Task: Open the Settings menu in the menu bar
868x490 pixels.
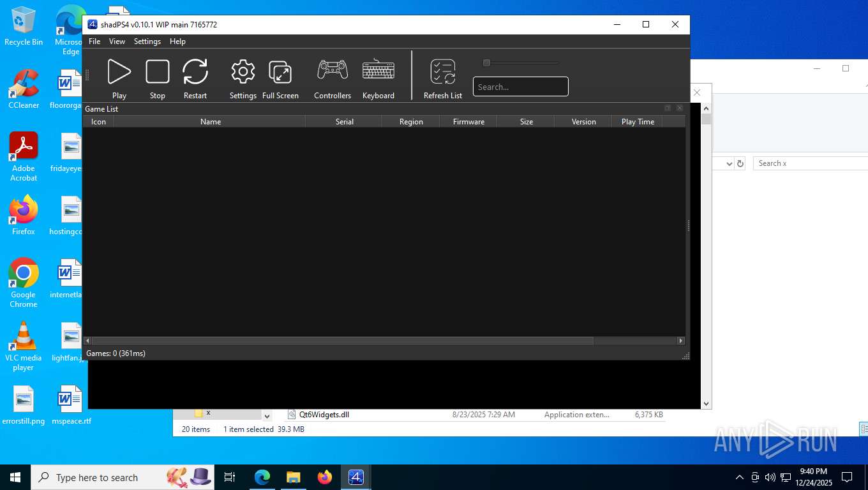Action: 147,41
